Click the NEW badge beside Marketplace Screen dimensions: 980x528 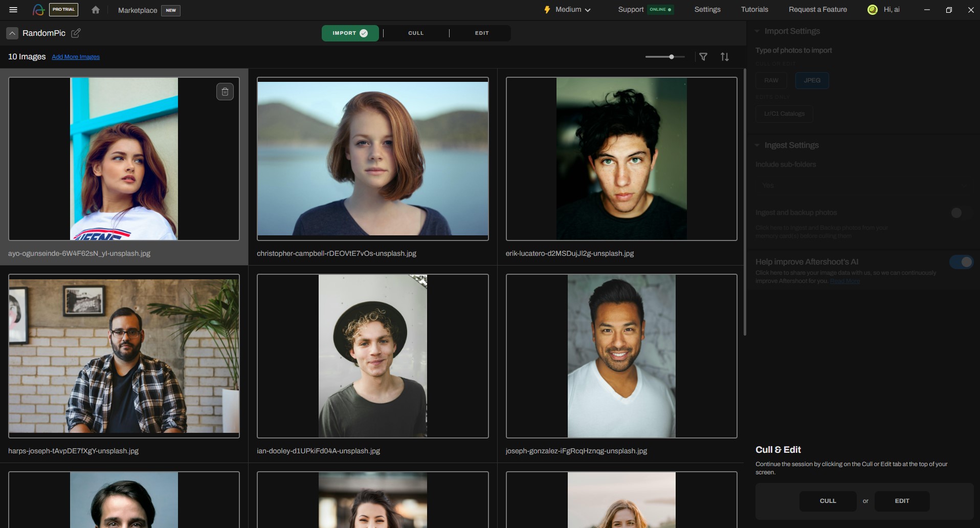171,10
